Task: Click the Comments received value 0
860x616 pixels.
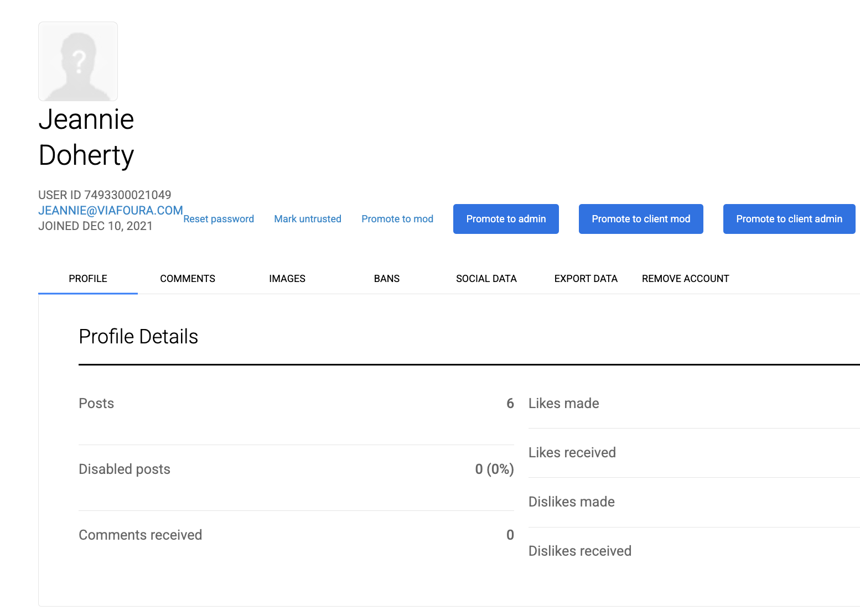Action: tap(510, 535)
